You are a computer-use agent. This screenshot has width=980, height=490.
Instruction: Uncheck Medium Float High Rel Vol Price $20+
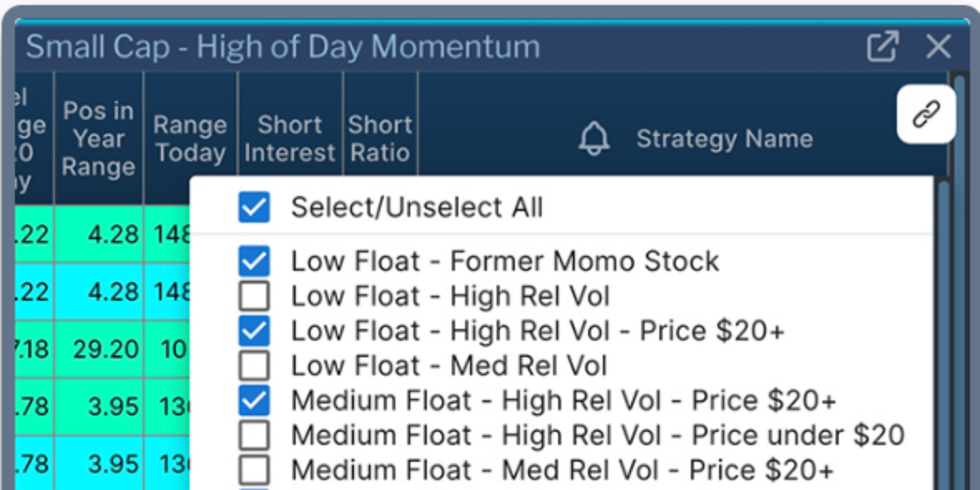[x=254, y=400]
